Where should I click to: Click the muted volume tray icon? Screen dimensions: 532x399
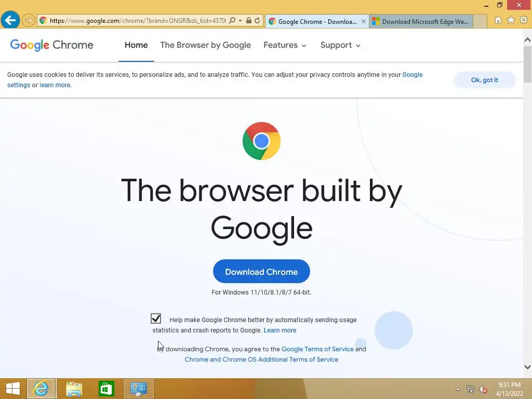(x=483, y=389)
